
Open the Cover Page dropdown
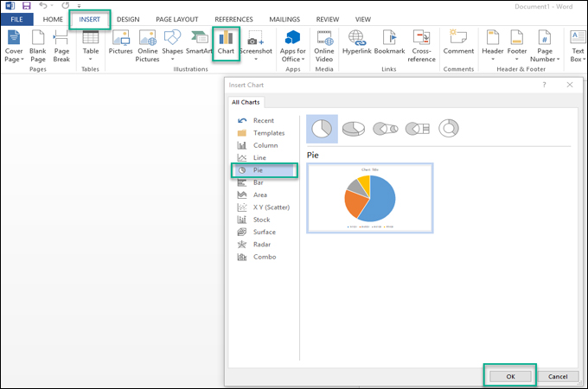point(14,47)
